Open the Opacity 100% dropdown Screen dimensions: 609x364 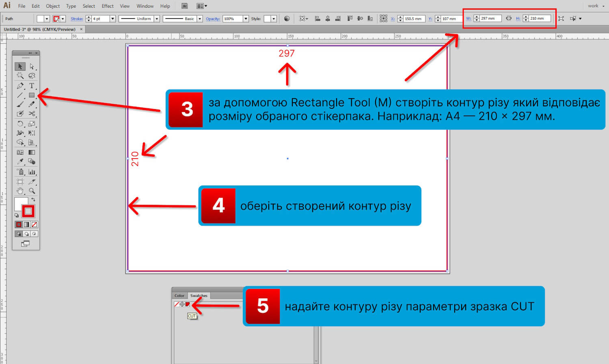tap(246, 19)
